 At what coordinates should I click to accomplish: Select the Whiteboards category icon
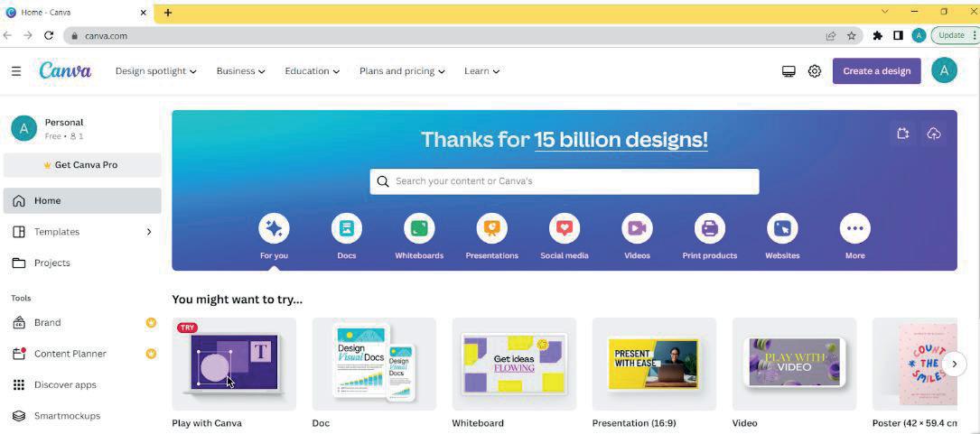tap(419, 228)
